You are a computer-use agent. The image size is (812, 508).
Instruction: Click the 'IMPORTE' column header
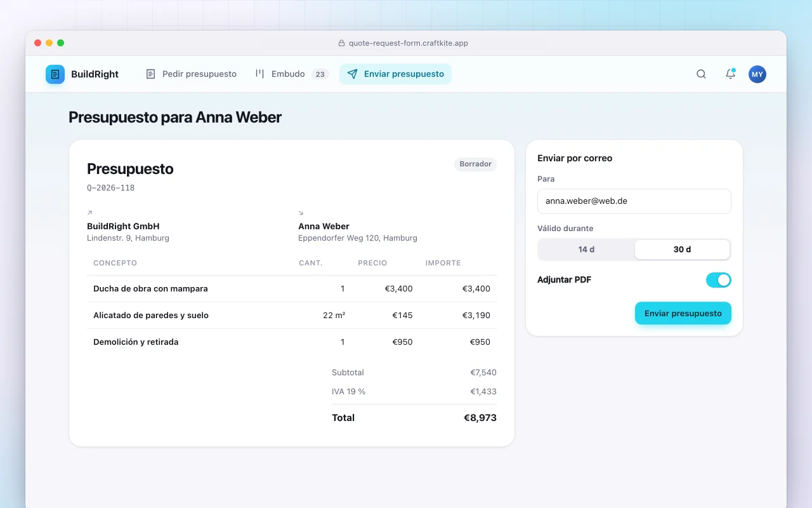tap(443, 263)
